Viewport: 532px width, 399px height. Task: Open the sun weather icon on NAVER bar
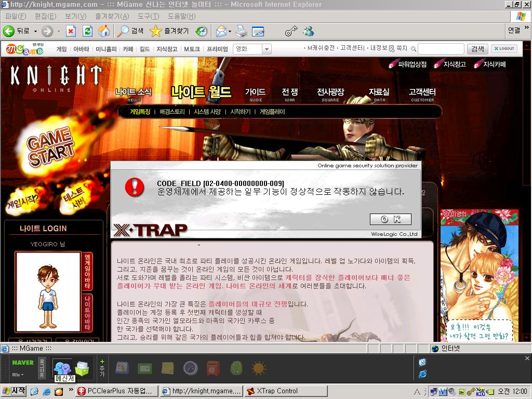tap(259, 368)
